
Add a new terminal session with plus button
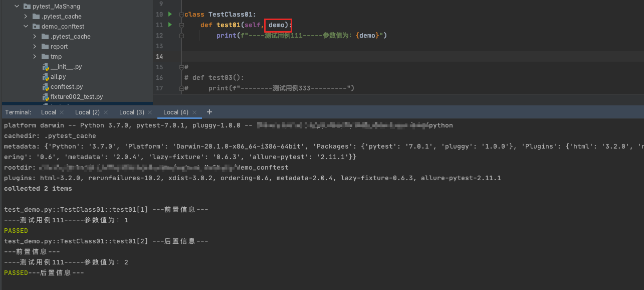click(x=209, y=112)
